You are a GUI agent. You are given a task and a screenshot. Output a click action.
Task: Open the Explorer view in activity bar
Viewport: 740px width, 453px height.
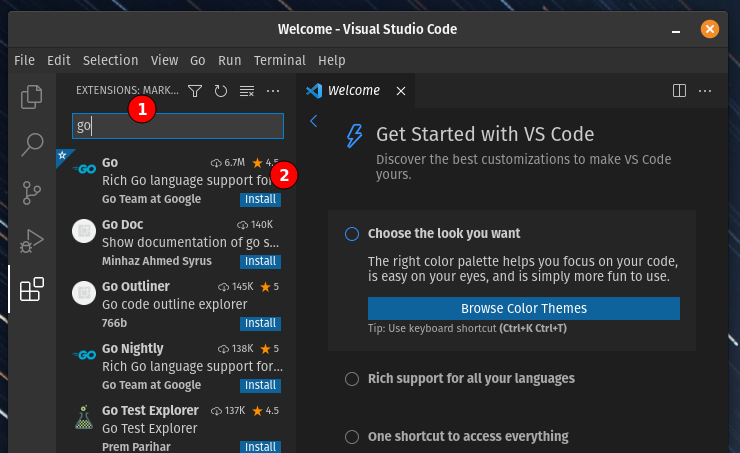[x=32, y=97]
